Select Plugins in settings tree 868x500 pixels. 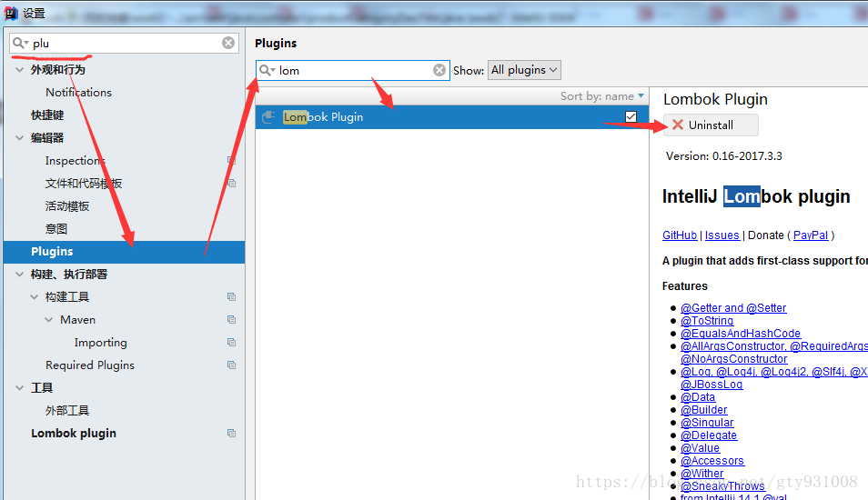coord(124,252)
